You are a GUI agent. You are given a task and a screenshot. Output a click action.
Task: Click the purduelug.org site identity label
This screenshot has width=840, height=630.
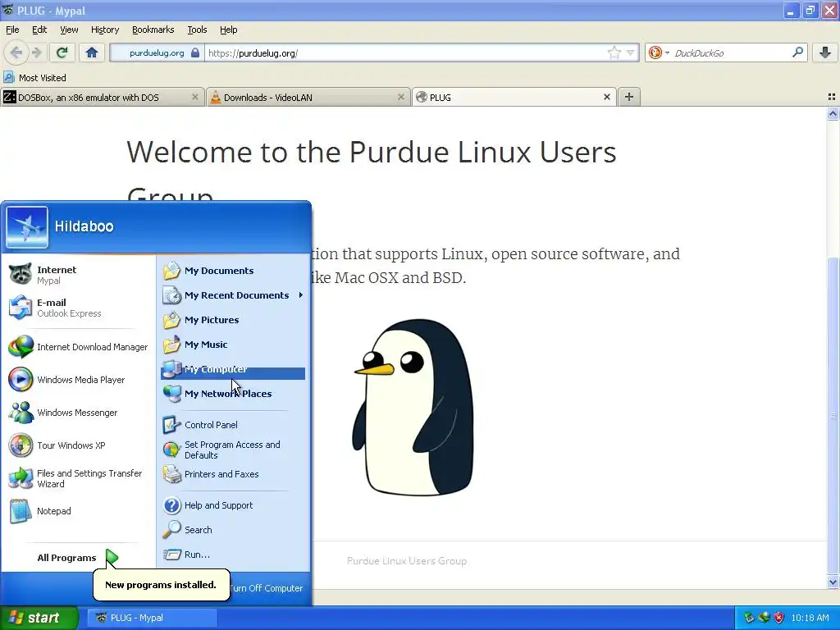click(x=157, y=53)
